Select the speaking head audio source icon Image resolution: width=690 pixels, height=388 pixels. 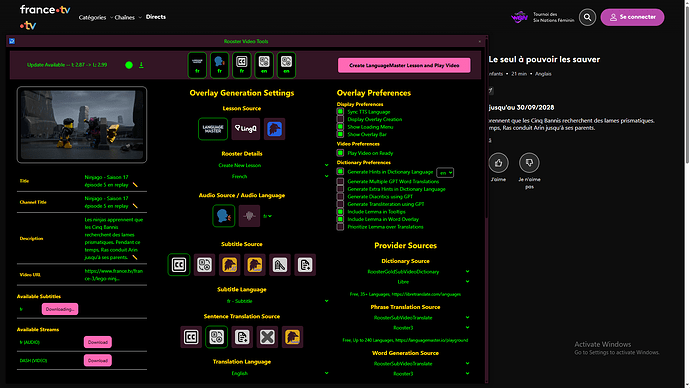pyautogui.click(x=224, y=216)
